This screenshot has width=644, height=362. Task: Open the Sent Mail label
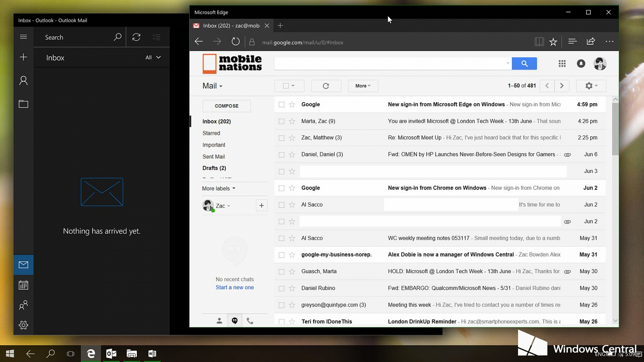[x=213, y=156]
